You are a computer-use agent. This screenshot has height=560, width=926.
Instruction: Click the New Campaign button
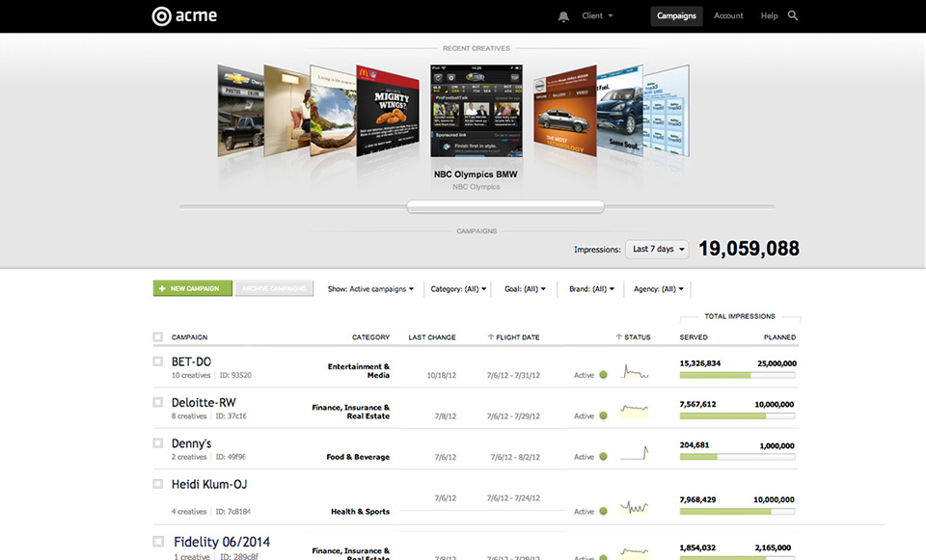193,288
